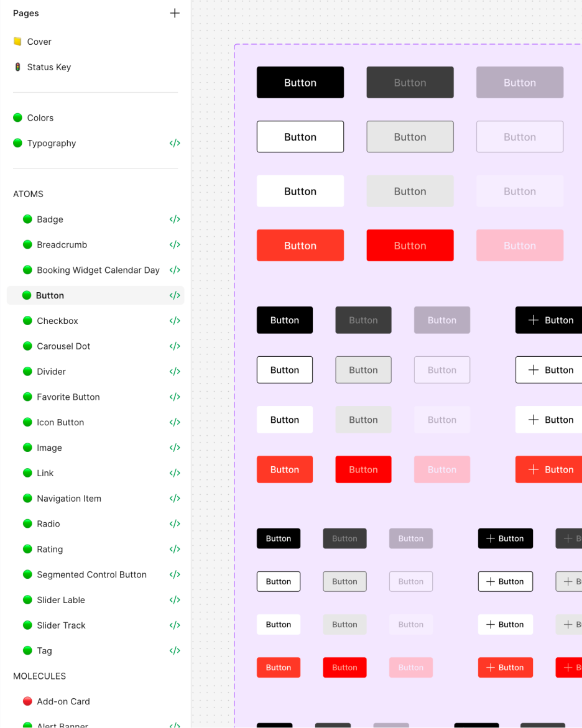Select the medium black Button with plus icon
The height and width of the screenshot is (728, 582).
pyautogui.click(x=548, y=320)
